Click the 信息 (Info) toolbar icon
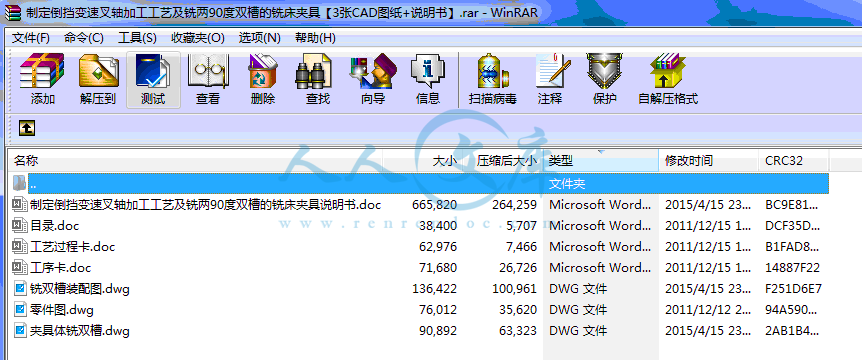Screen dimensions: 862x360 (428, 71)
